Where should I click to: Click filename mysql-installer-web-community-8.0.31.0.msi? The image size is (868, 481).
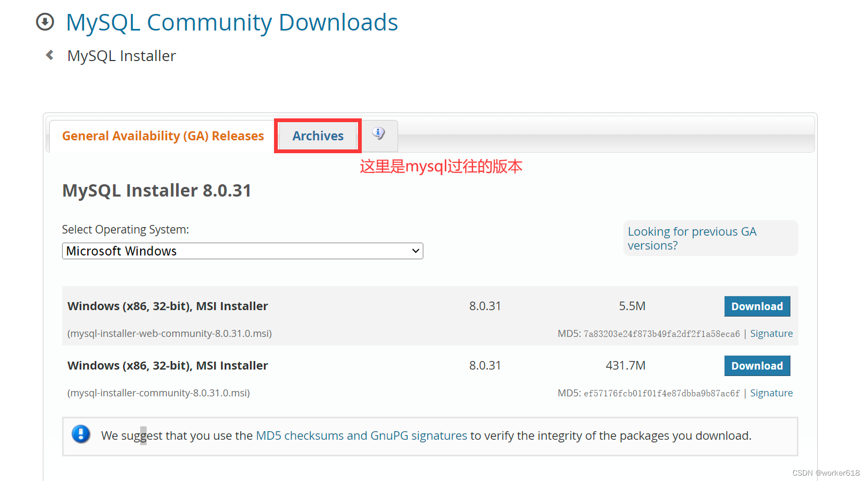(170, 334)
